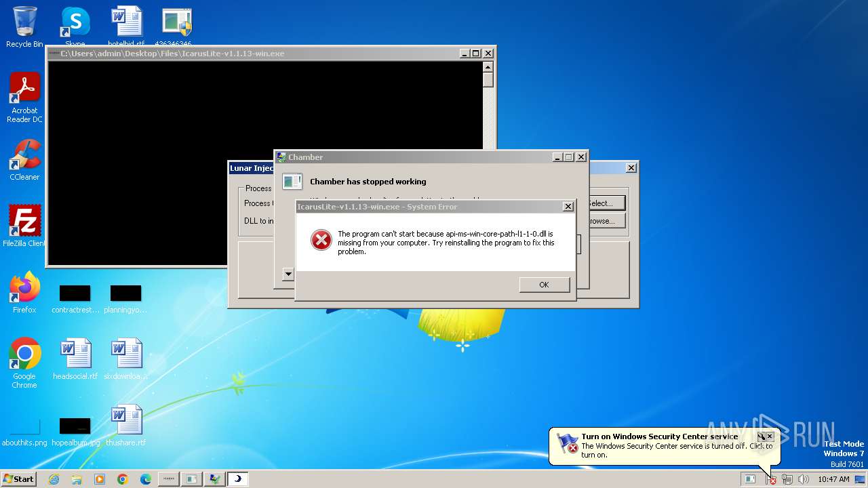Maximize the IcarusLite console window
This screenshot has height=488, width=868.
(476, 54)
